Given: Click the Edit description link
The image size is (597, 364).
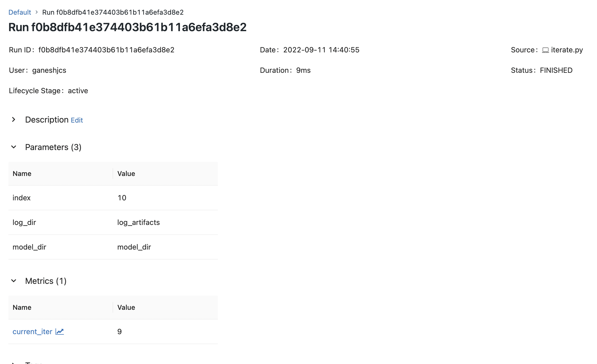Looking at the screenshot, I should click(x=77, y=120).
